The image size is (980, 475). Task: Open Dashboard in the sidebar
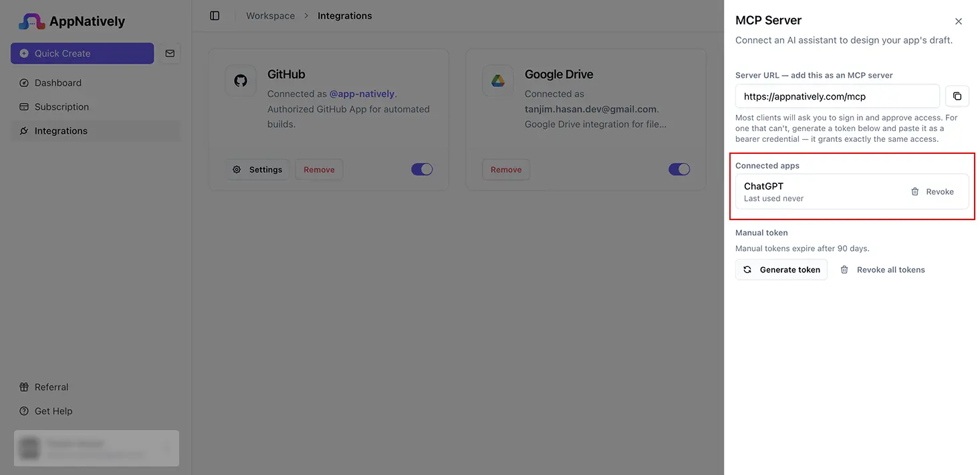point(96,83)
